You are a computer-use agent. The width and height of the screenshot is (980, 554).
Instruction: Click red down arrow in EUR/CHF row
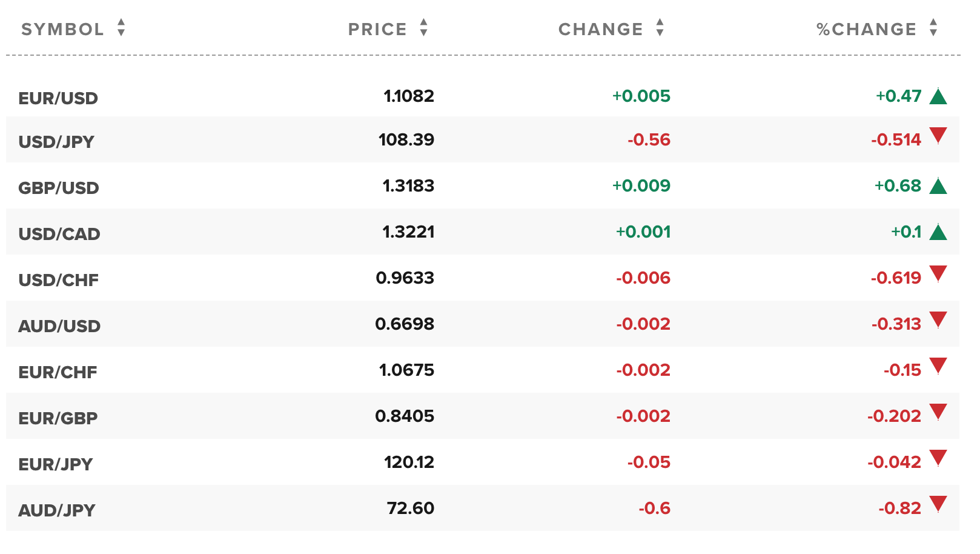click(x=938, y=366)
